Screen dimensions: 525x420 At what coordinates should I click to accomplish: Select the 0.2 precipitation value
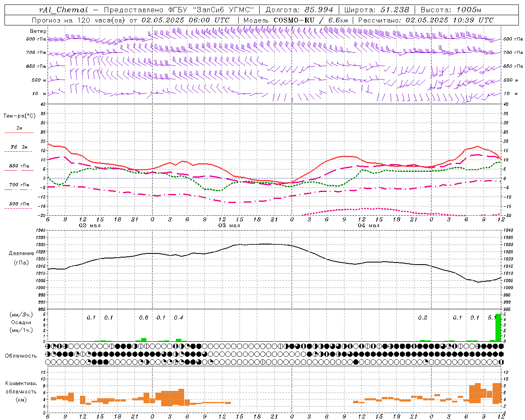(x=422, y=318)
